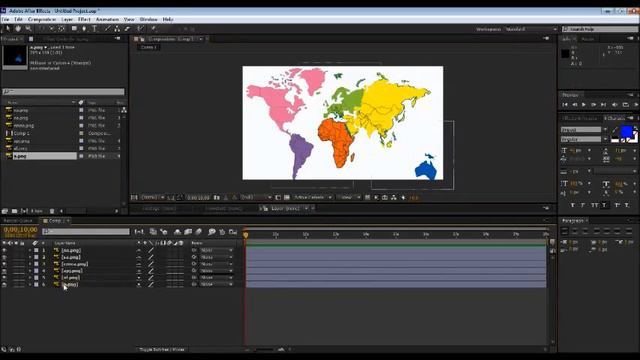640x360 pixels.
Task: Click the Project panel search field
Action: 63,92
